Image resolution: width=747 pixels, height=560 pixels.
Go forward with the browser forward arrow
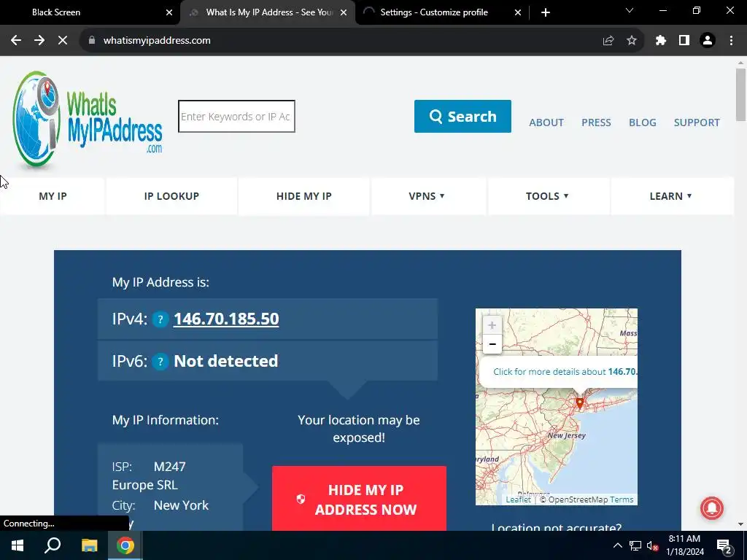pyautogui.click(x=39, y=41)
